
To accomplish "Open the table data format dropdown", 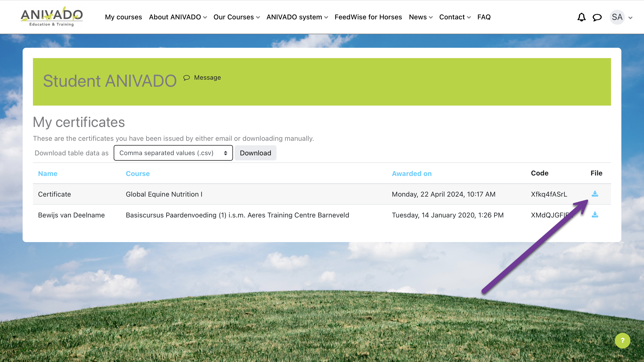I will point(173,153).
